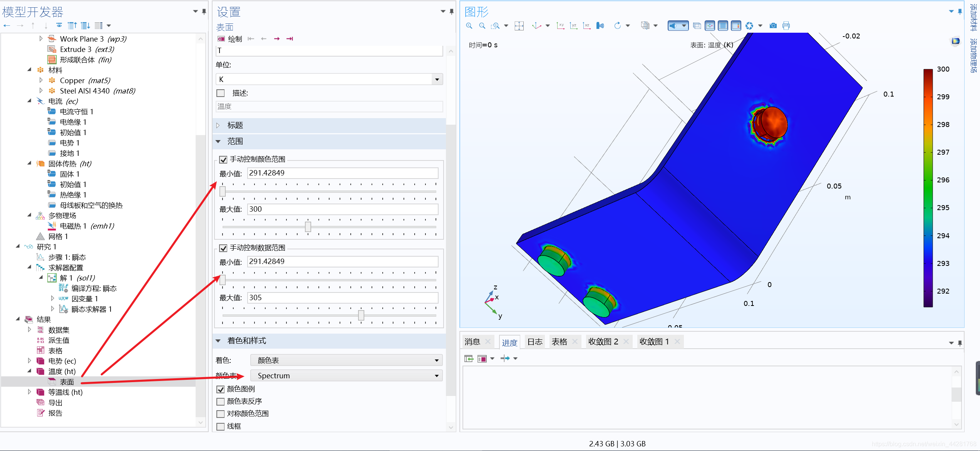Click the data range maximum value field
The width and height of the screenshot is (980, 451).
tap(342, 298)
